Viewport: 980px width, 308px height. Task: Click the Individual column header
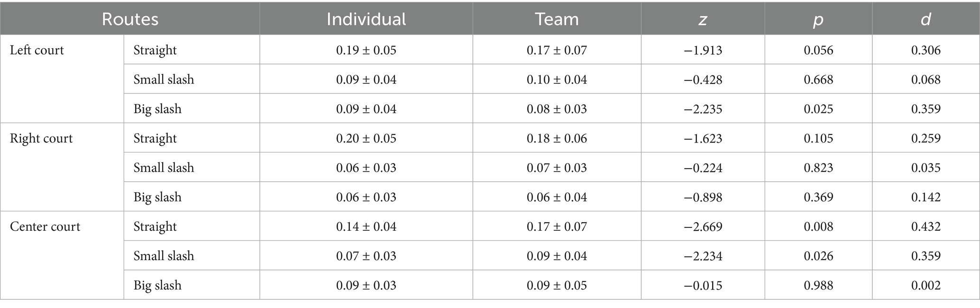point(366,19)
